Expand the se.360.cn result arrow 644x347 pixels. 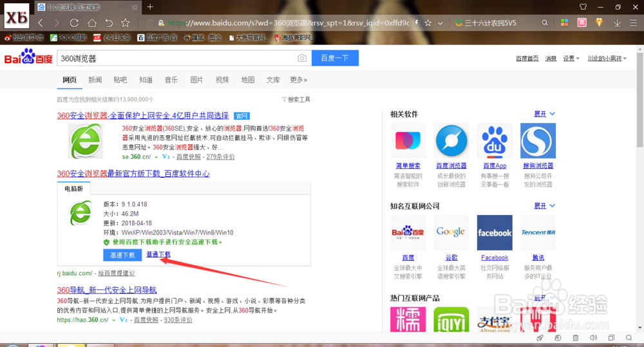(156, 157)
